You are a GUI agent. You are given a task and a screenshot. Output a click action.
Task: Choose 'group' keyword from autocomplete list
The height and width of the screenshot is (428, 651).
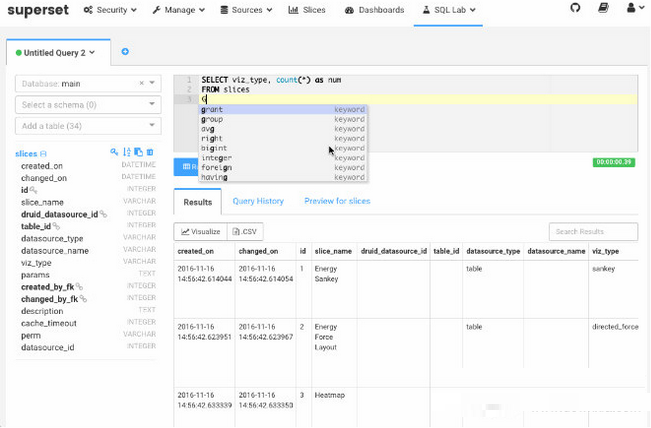283,119
